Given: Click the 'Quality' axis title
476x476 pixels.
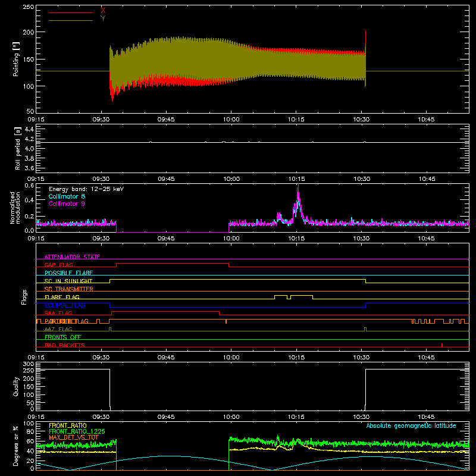Looking at the screenshot, I should (x=16, y=386).
